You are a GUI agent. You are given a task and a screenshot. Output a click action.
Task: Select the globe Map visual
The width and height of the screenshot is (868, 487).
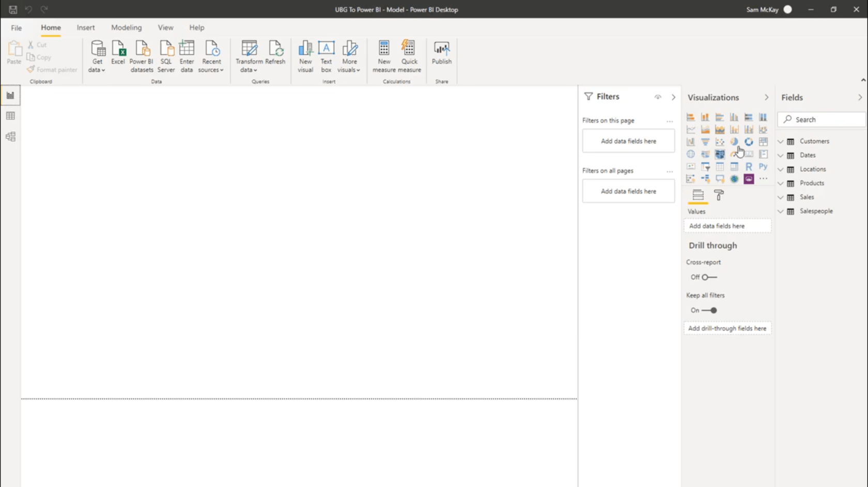[x=691, y=154]
